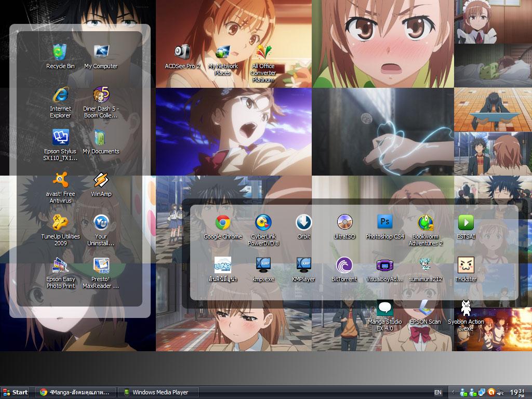The image size is (532, 399).
Task: Open Your Uninstaller shortcut
Action: (x=101, y=230)
